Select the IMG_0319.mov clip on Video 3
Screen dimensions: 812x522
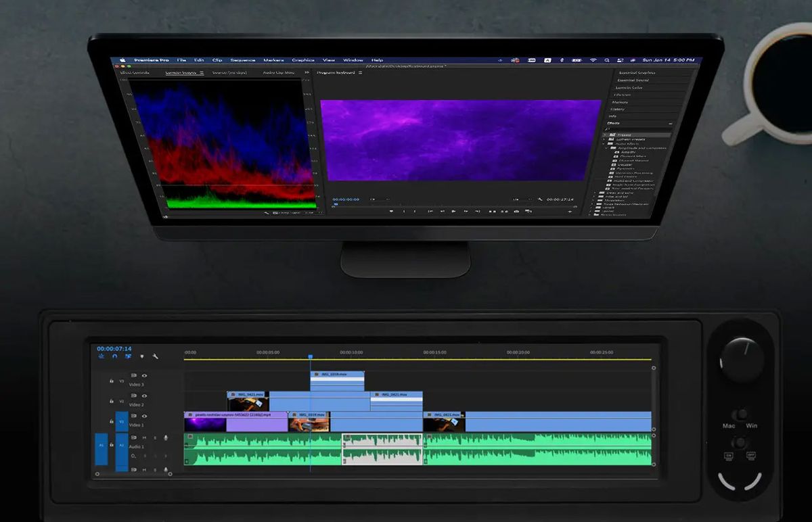(337, 381)
